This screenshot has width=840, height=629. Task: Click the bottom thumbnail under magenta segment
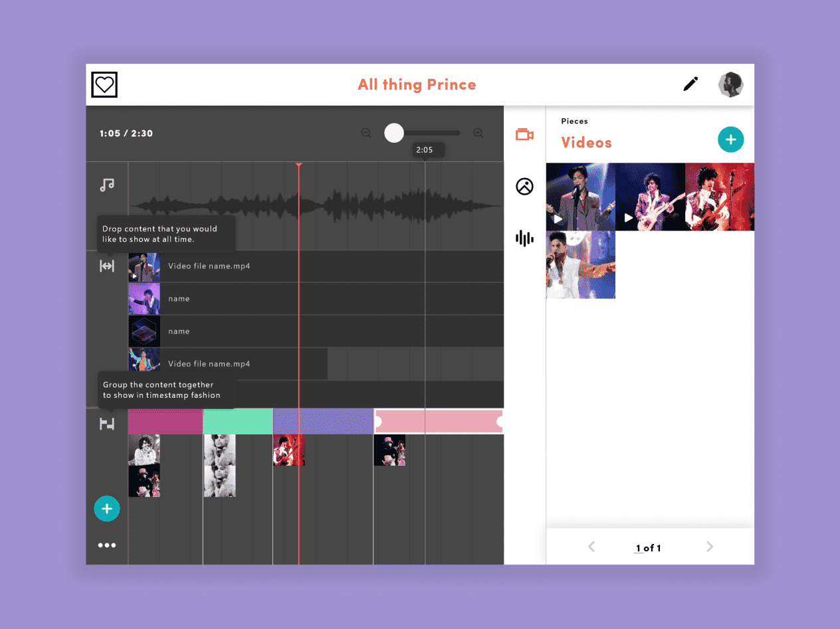[x=144, y=481]
